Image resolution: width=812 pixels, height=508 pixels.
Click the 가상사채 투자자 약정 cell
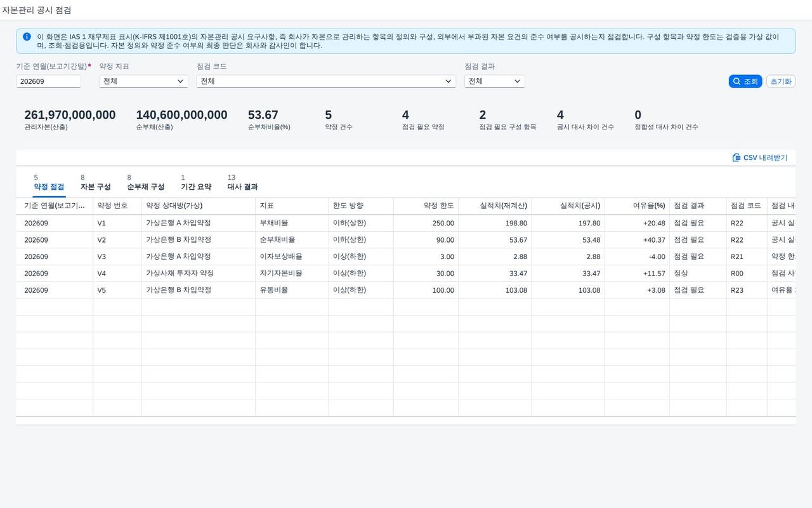pyautogui.click(x=199, y=273)
